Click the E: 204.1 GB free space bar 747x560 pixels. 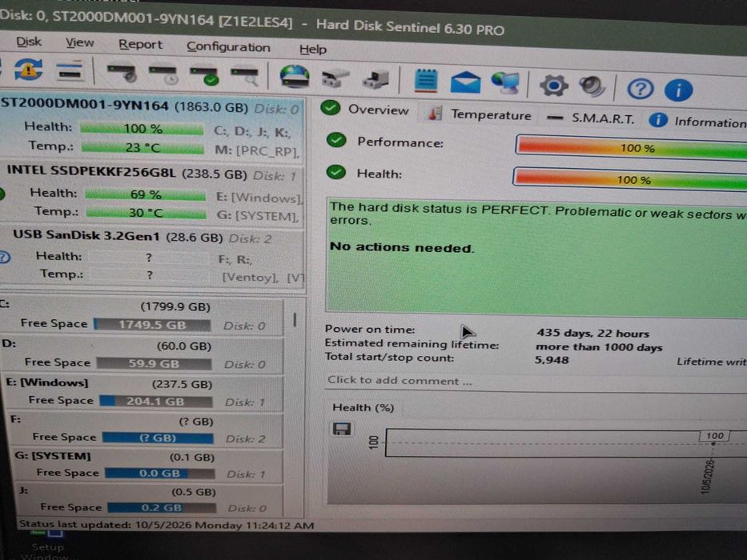point(156,402)
